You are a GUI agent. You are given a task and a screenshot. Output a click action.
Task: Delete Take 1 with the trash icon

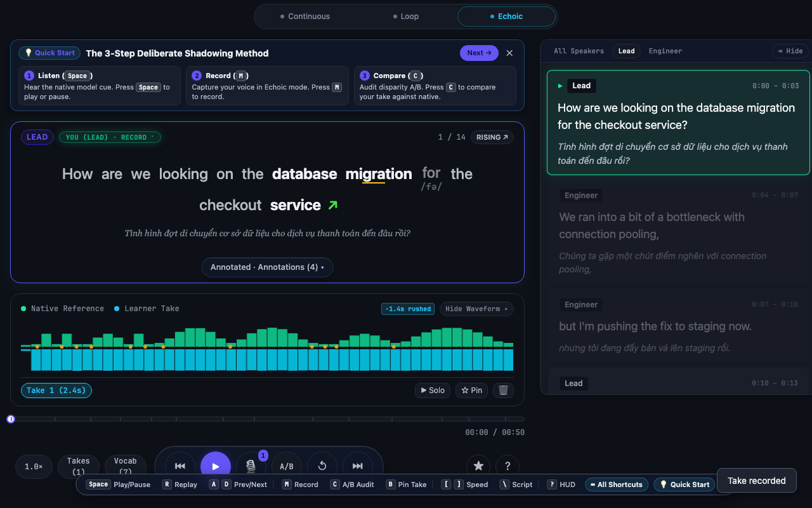[503, 391]
